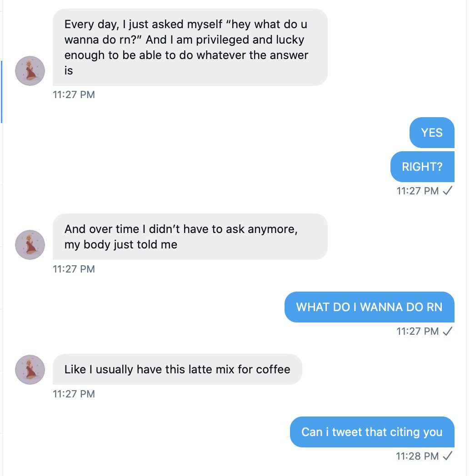Select the "Every day, I just asked myself" message
The image size is (470, 476).
pos(190,47)
